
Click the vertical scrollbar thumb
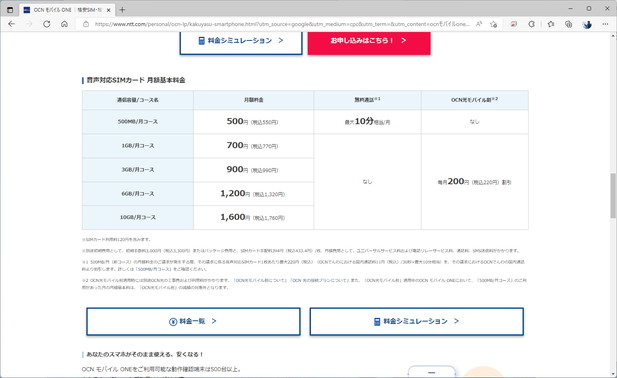coord(613,195)
